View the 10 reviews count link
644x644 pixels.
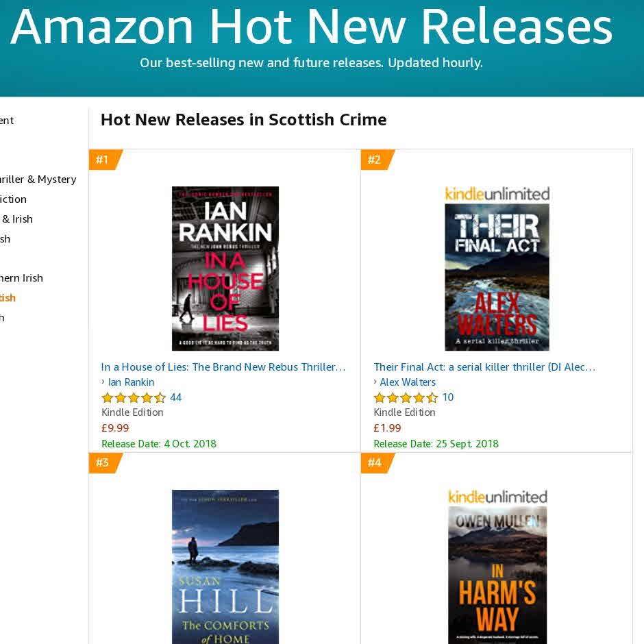(447, 397)
